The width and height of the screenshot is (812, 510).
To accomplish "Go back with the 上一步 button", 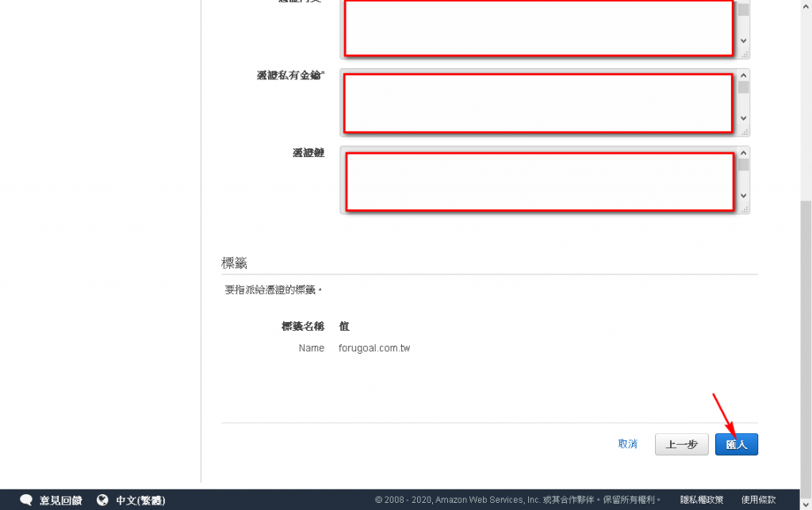I will 681,444.
